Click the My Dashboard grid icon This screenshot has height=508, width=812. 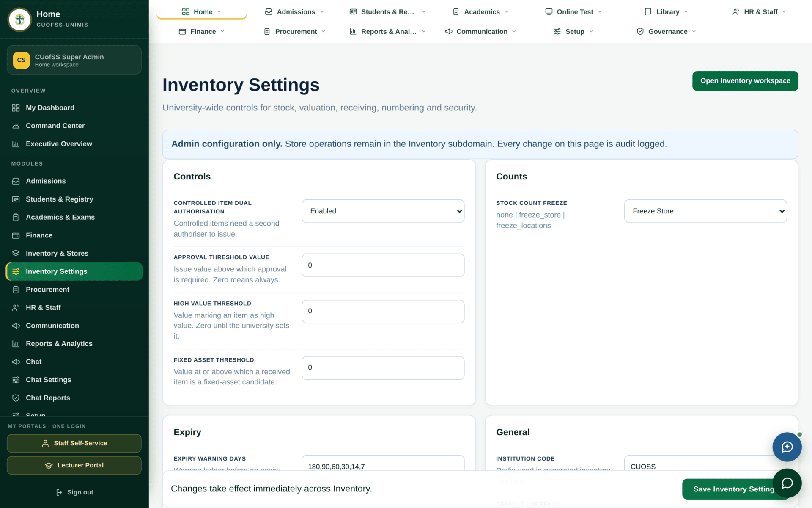click(16, 108)
